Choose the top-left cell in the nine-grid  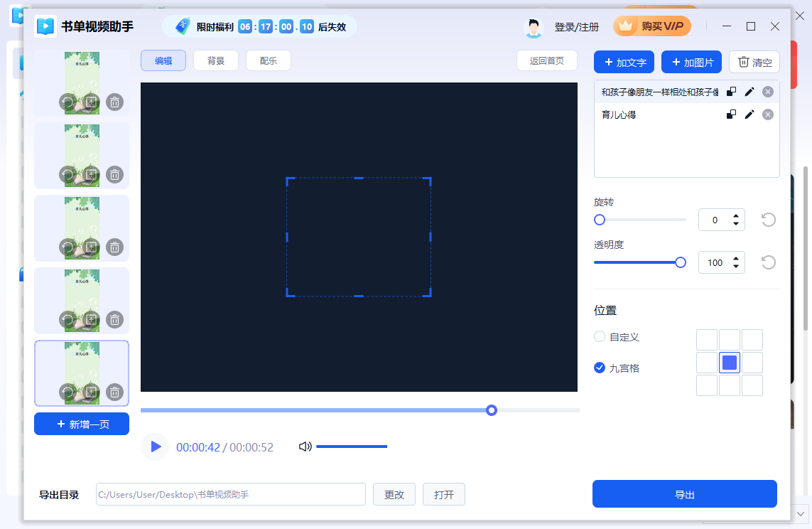(707, 339)
